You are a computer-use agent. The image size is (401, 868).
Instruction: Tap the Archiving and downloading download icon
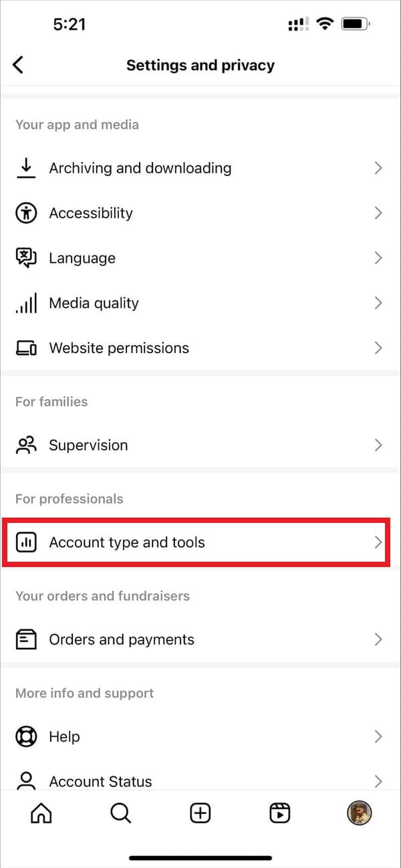point(26,168)
